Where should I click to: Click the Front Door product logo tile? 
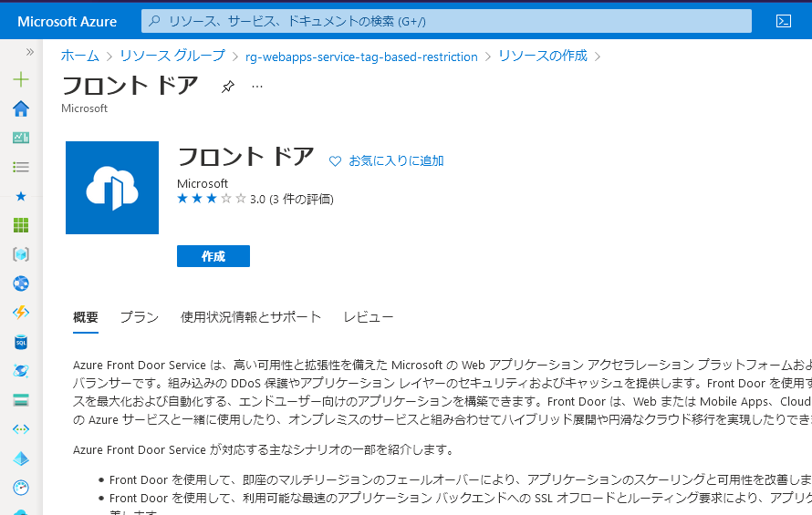tap(112, 188)
